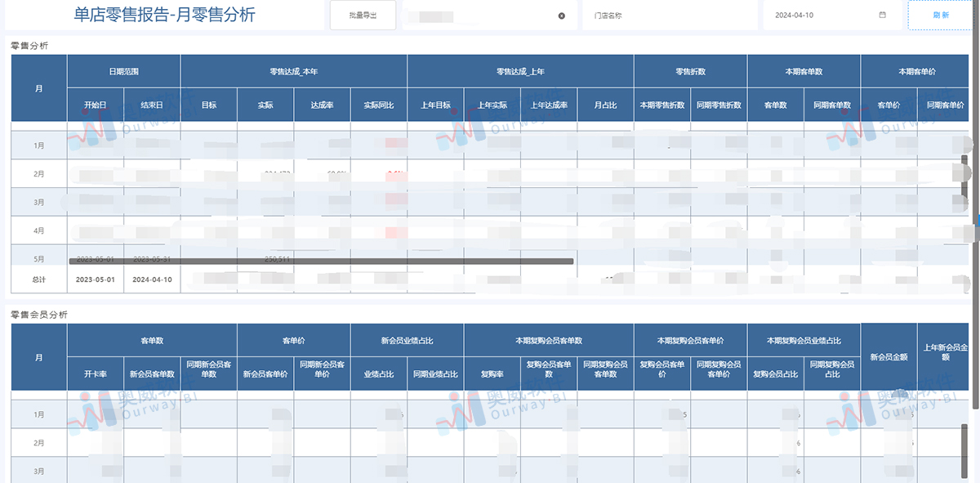The height and width of the screenshot is (483, 980).
Task: Click the 同期零售折数 column header
Action: [x=719, y=105]
